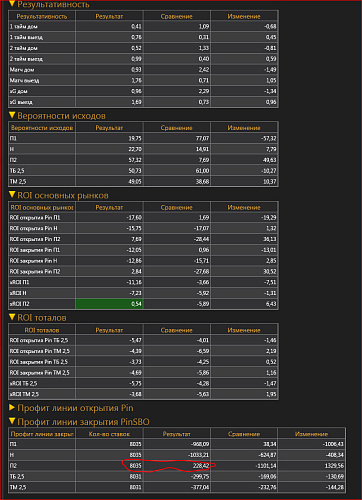Viewport: 362px width, 500px height.
Task: Click the 57,32 result cell for П2
Action: 109,160
